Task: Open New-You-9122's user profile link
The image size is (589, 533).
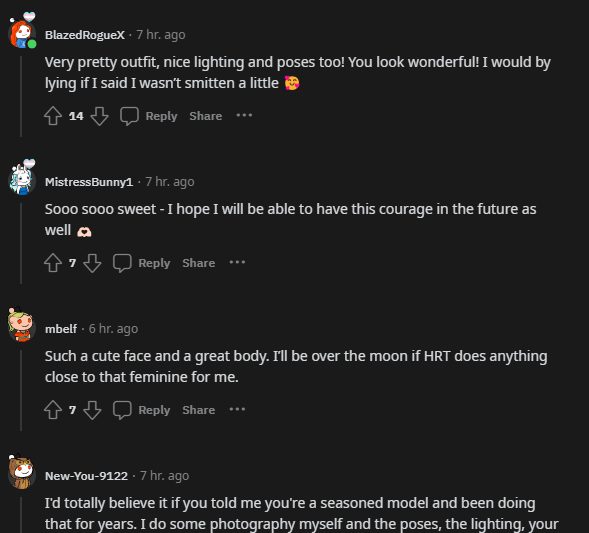Action: tap(86, 476)
